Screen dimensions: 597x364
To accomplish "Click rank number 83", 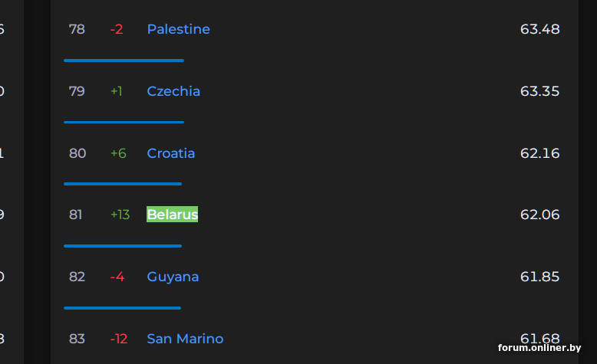I will click(77, 339).
